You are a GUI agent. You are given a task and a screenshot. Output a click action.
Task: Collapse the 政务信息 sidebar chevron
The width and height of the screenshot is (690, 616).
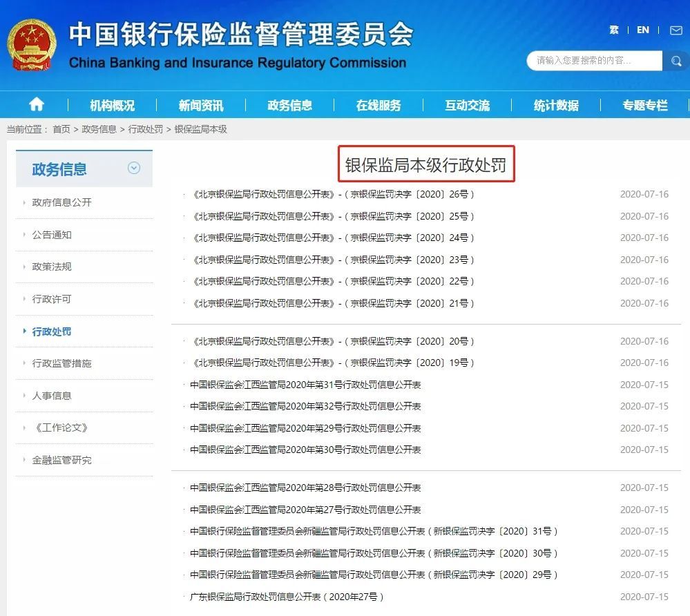(134, 168)
